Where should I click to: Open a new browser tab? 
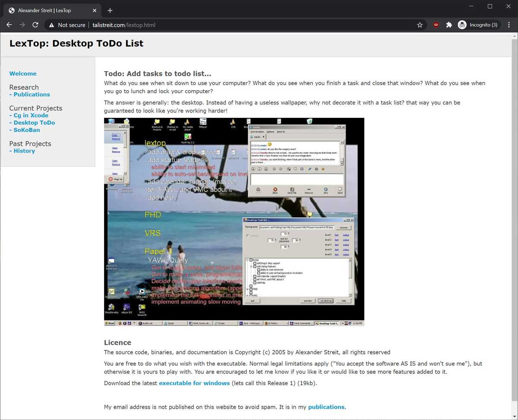(x=110, y=10)
